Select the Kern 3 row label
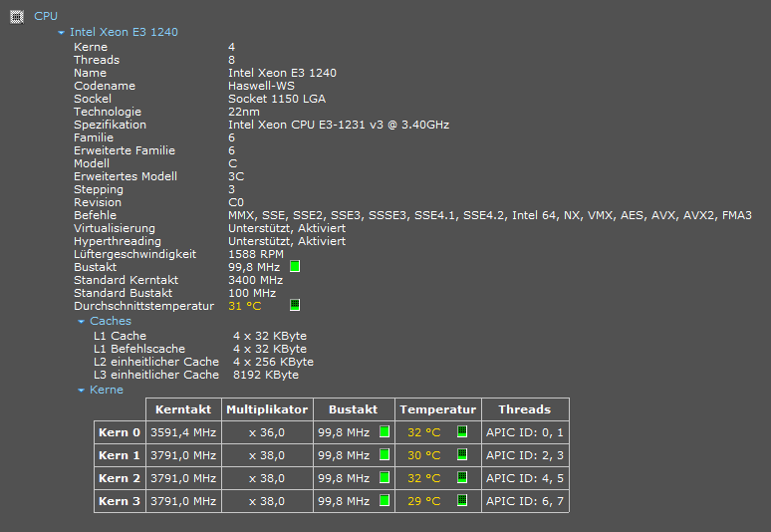771x532 pixels. point(120,501)
